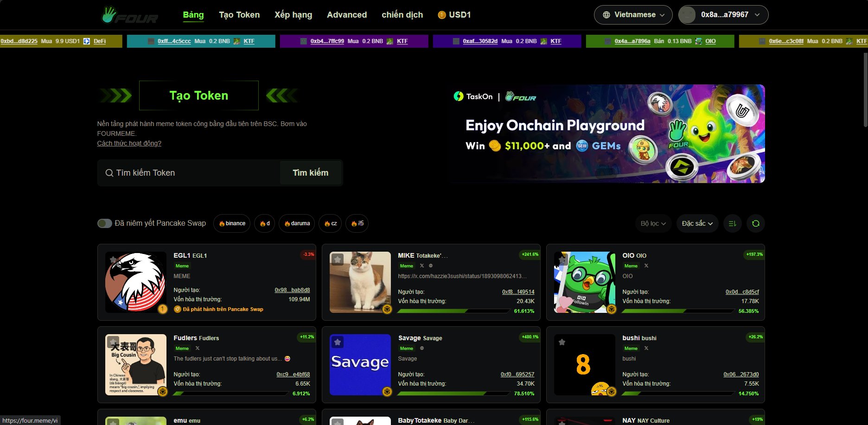This screenshot has width=868, height=425.
Task: Open the 'Cách thức hoạt động?' link
Action: [x=129, y=143]
